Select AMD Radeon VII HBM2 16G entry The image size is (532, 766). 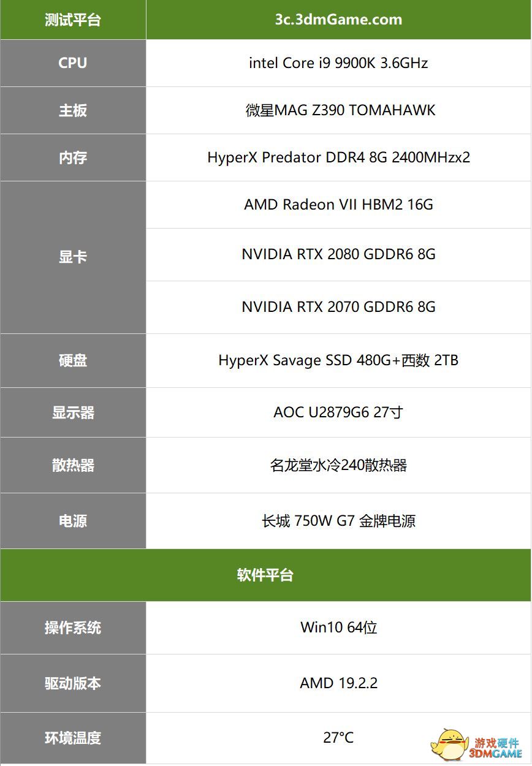[x=339, y=205]
